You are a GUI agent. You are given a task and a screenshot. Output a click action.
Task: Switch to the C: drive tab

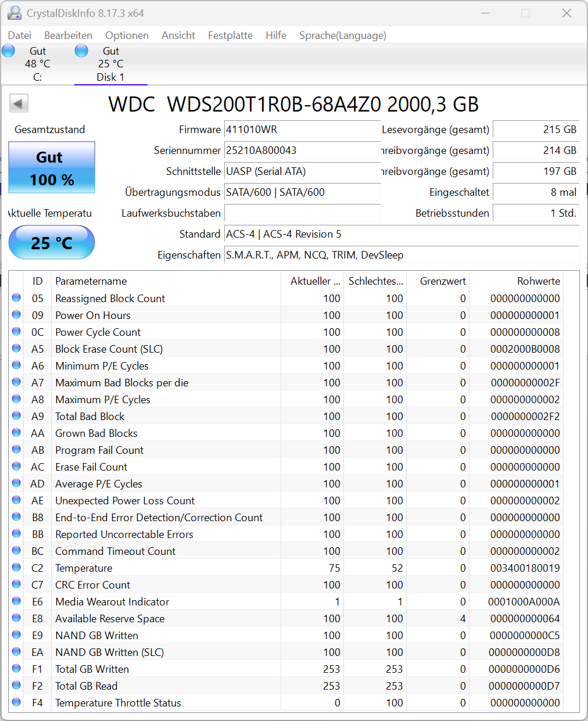click(37, 64)
